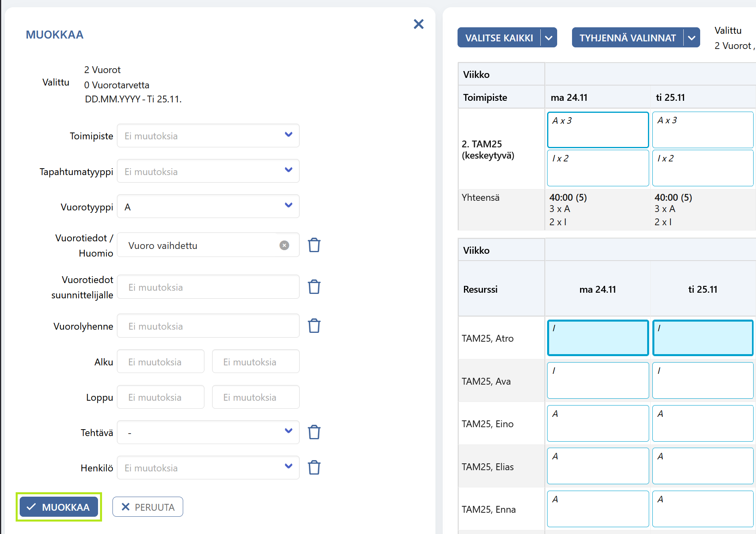The width and height of the screenshot is (756, 534).
Task: Remove Henkilö with the trash icon
Action: pyautogui.click(x=314, y=467)
